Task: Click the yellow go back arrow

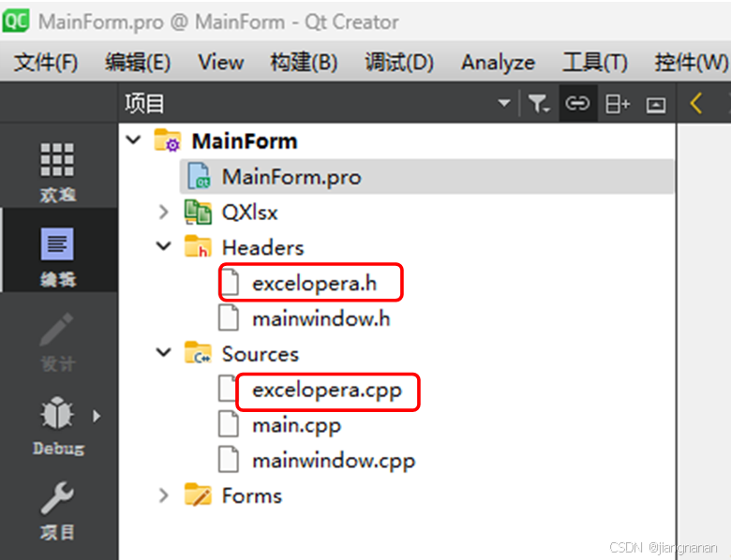Action: click(696, 103)
